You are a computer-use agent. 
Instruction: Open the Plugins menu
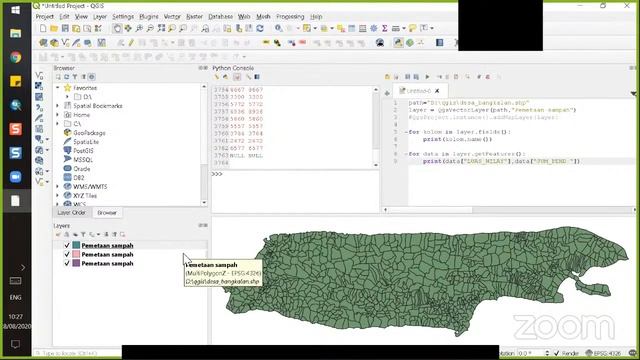pos(149,16)
